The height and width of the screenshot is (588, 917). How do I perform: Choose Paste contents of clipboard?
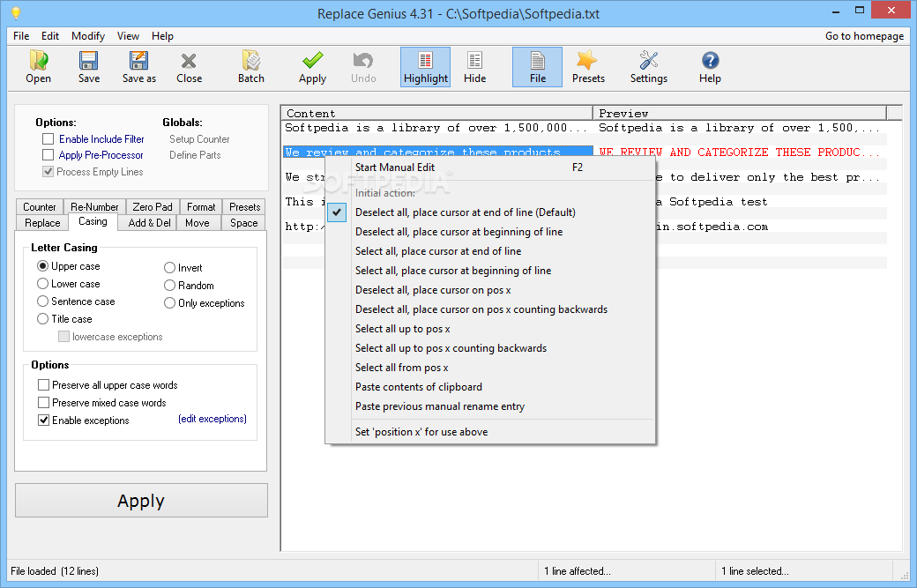pyautogui.click(x=490, y=387)
